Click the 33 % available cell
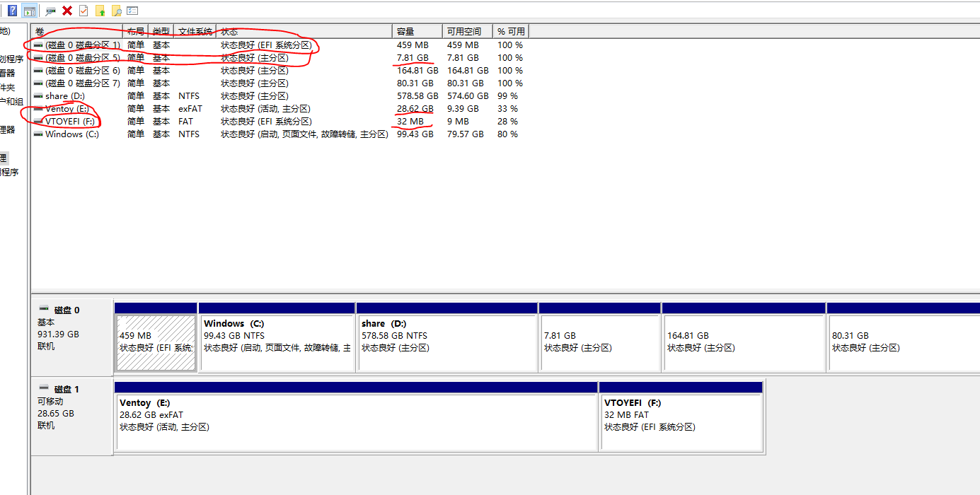Screen dimensions: 980x495 click(507, 109)
